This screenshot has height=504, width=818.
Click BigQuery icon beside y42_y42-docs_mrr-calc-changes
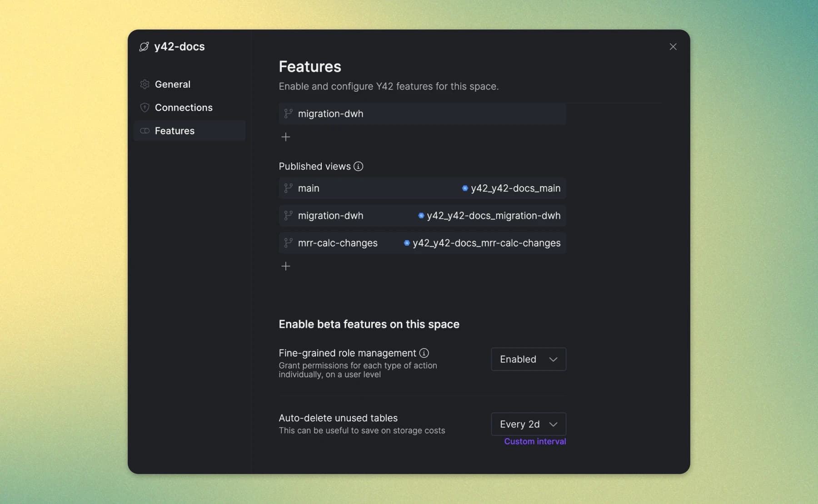(407, 243)
